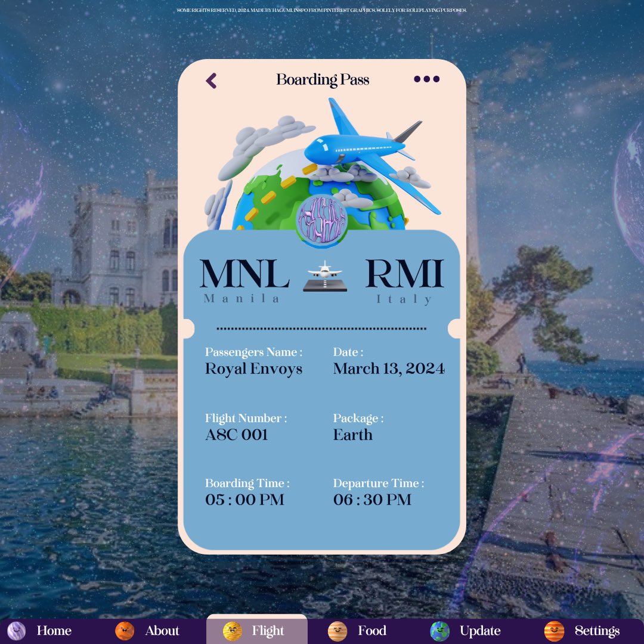The image size is (644, 644).
Task: Click the date March 13, 2024
Action: [x=389, y=369]
